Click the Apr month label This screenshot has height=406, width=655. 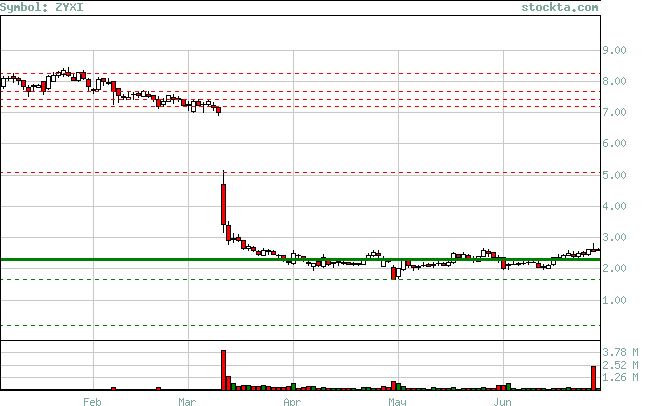292,401
